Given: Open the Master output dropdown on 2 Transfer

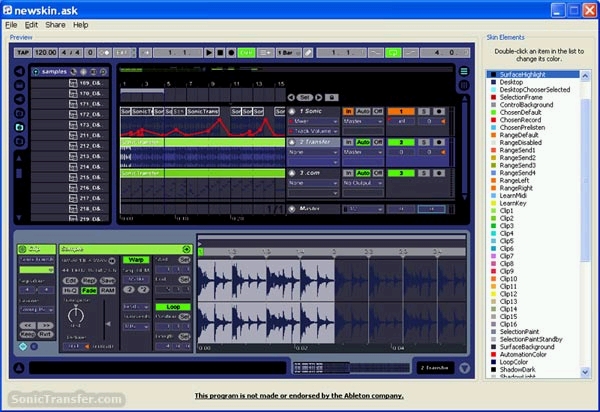Looking at the screenshot, I should [363, 152].
